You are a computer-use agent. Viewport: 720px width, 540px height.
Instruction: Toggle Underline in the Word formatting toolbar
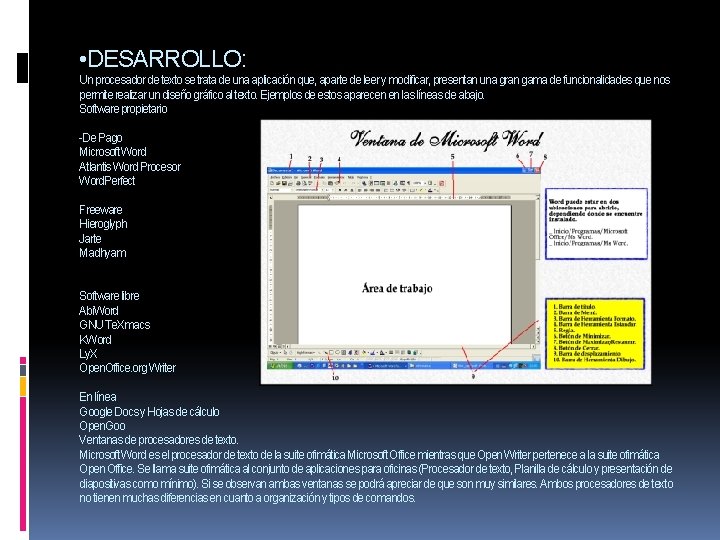point(352,190)
